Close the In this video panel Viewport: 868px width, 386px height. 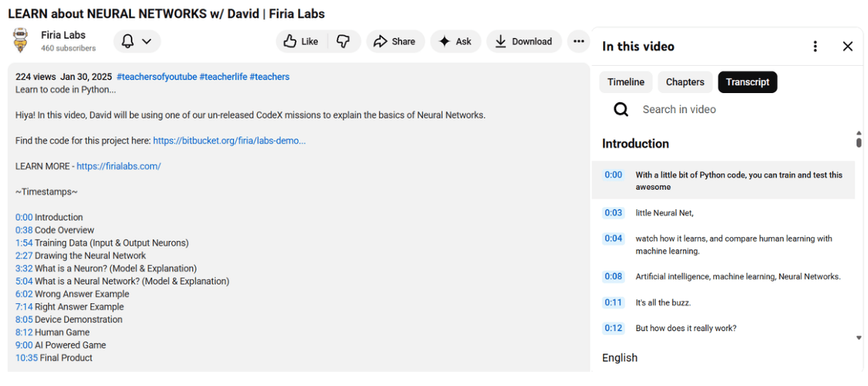coord(847,47)
